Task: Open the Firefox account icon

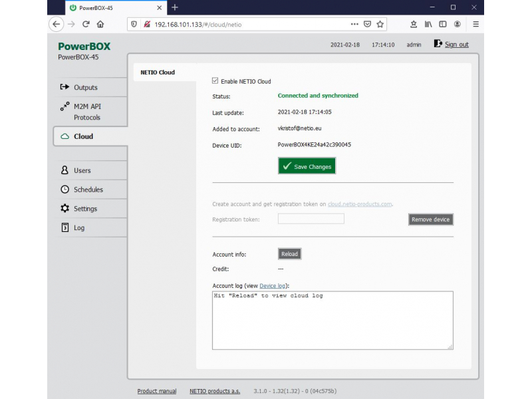Action: click(458, 24)
